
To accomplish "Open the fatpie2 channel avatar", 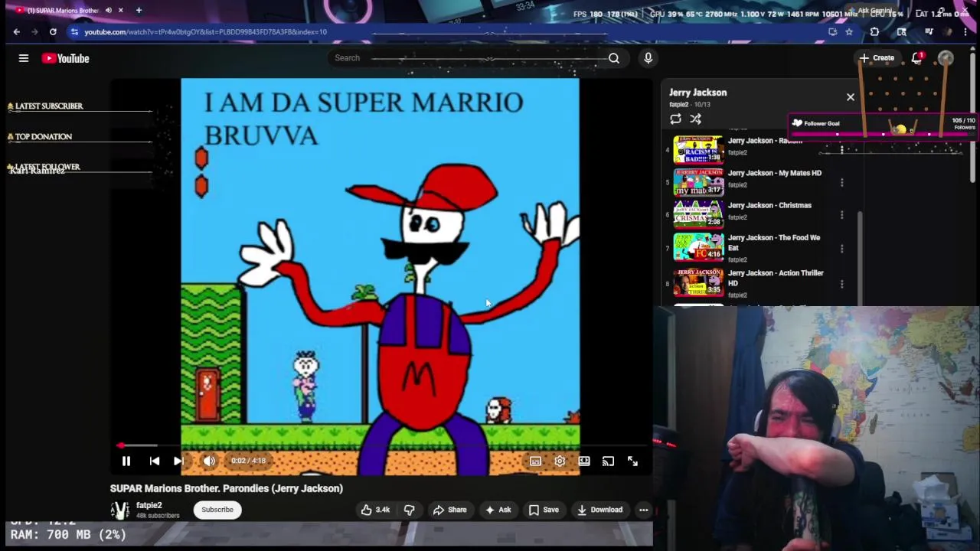I will (x=119, y=510).
